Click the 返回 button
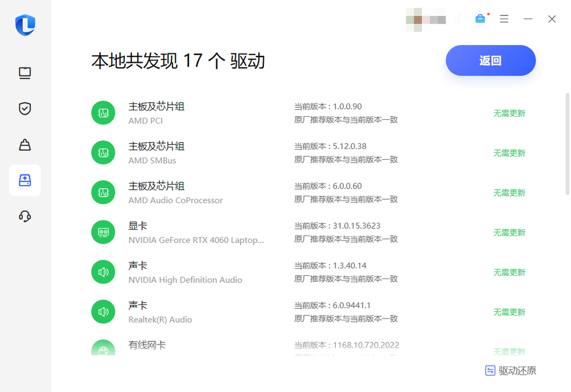The image size is (571, 392). (490, 60)
